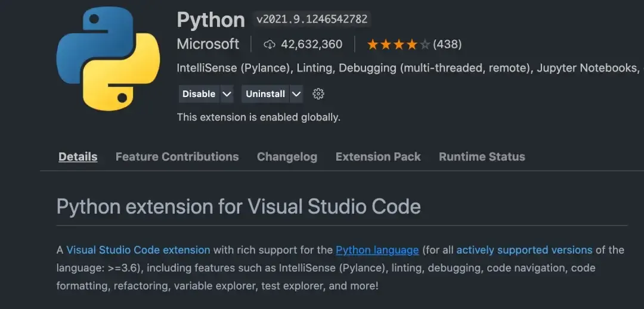Click the version number v2021.9.1246542782 badge
The image size is (644, 309).
point(312,20)
